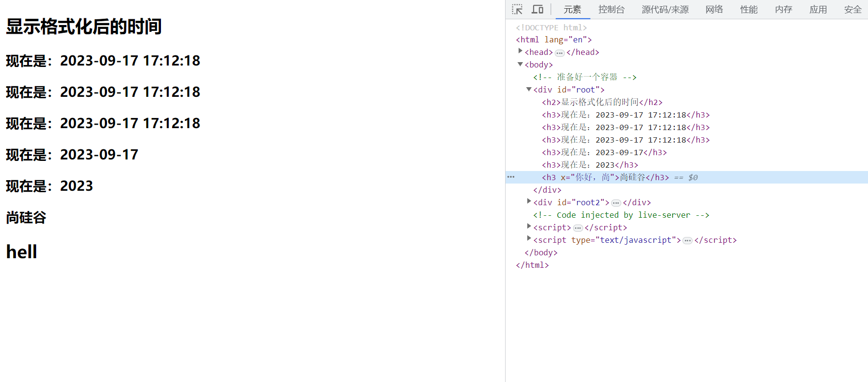Click the page text 现在是: 2023-09-17

click(72, 155)
